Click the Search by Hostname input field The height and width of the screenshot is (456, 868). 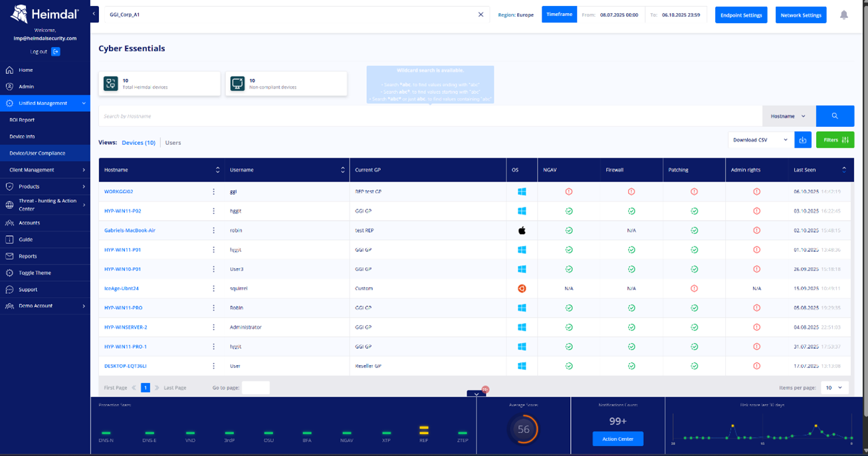(430, 116)
